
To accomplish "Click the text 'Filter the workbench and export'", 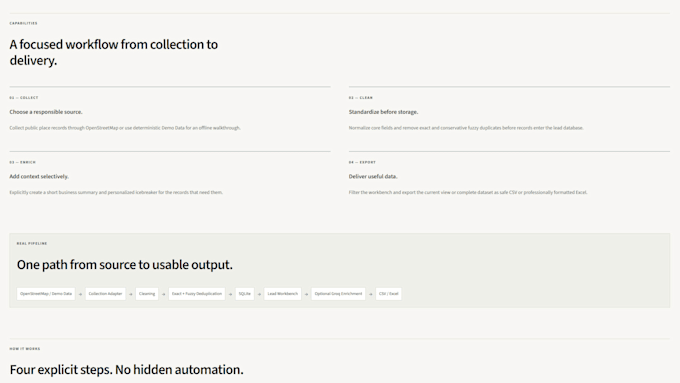I will pos(382,192).
